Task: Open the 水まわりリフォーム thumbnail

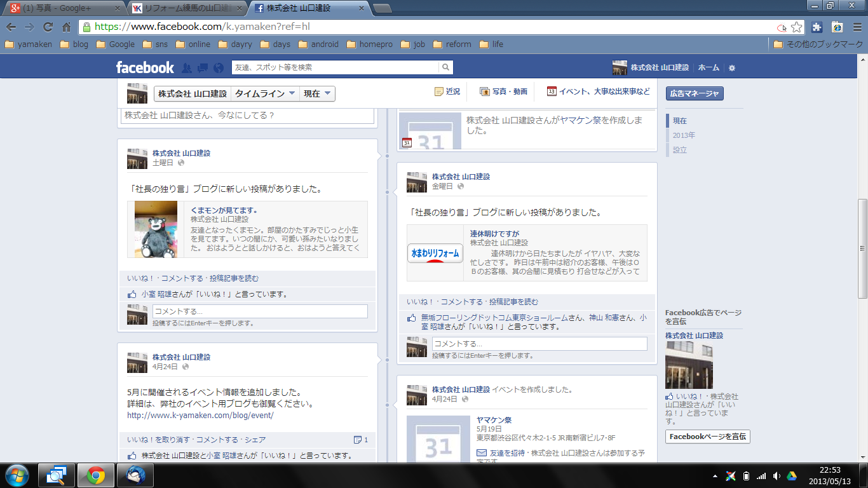Action: click(x=435, y=253)
